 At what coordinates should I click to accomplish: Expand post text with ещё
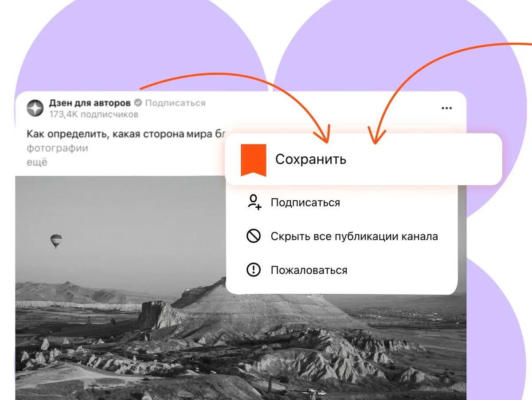[37, 162]
